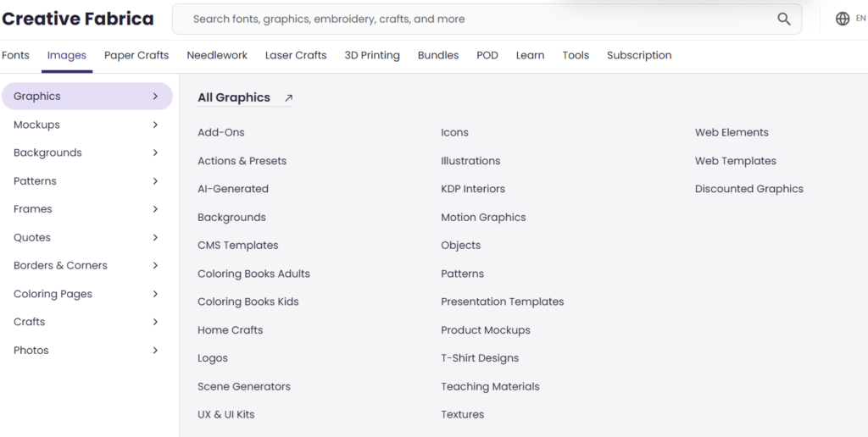The image size is (868, 437).
Task: Open the Textures link
Action: pyautogui.click(x=462, y=415)
